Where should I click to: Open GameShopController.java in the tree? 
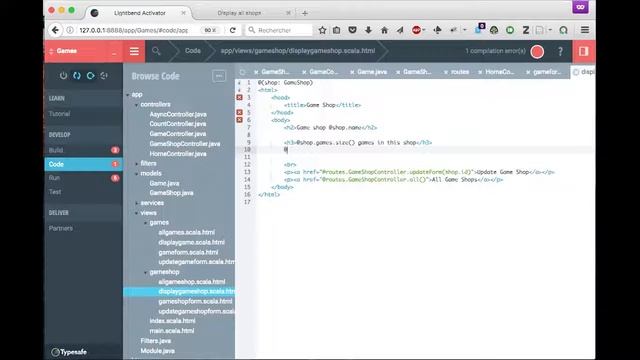(184, 144)
